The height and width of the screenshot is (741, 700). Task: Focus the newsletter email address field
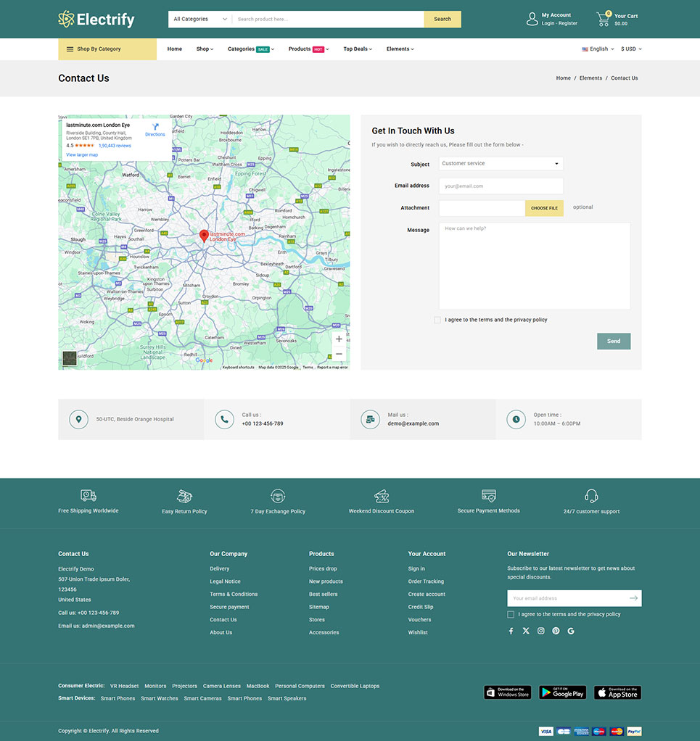coord(567,598)
